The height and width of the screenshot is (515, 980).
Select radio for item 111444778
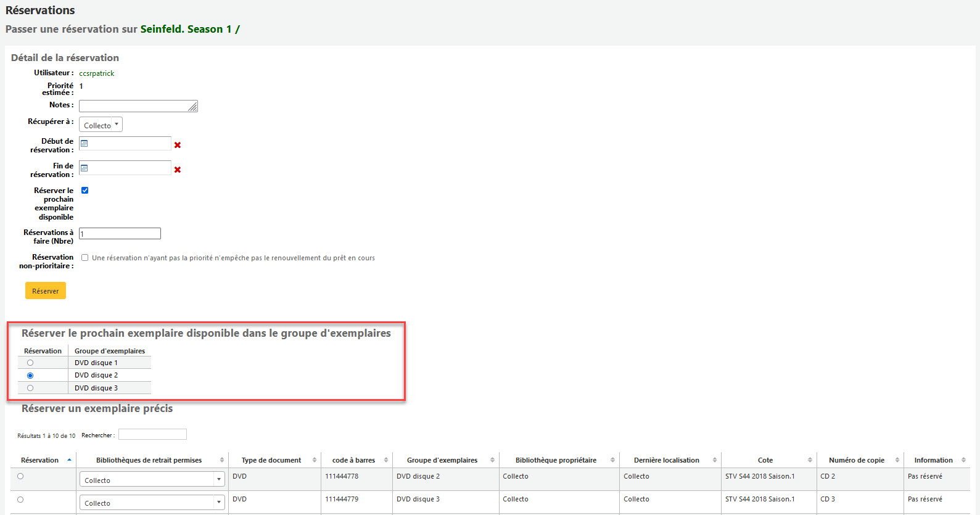[20, 476]
